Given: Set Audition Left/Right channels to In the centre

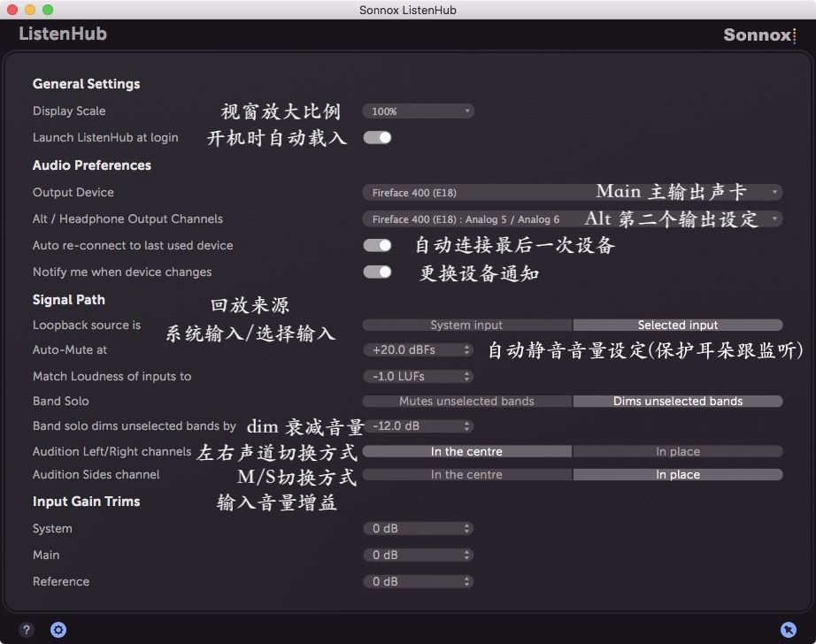Looking at the screenshot, I should (466, 451).
